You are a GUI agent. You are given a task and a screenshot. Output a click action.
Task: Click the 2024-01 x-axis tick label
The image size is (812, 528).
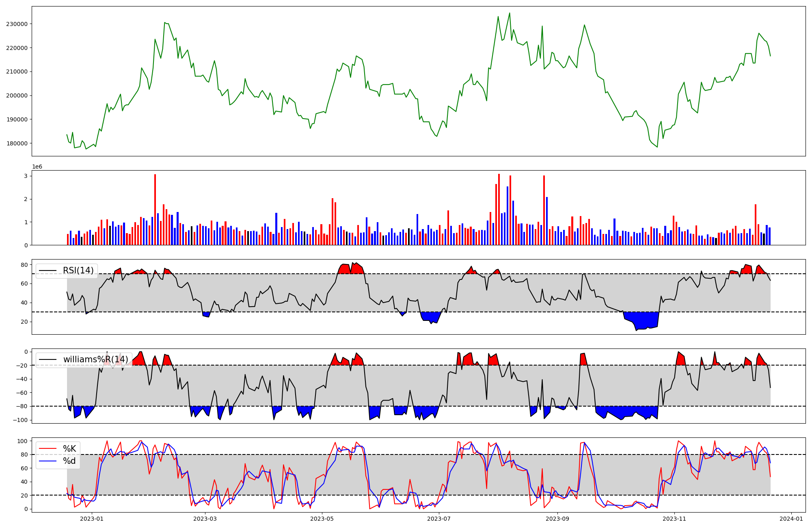pyautogui.click(x=792, y=519)
